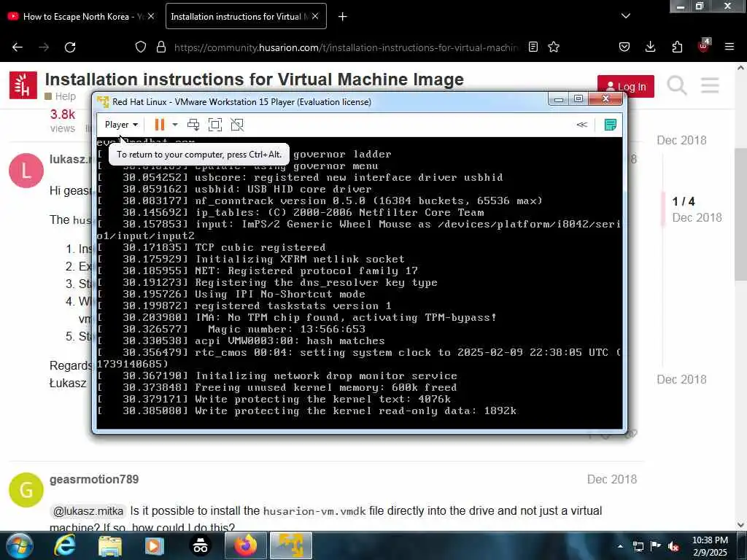Click geasrmotion789's green G avatar
The image size is (747, 560).
click(26, 490)
